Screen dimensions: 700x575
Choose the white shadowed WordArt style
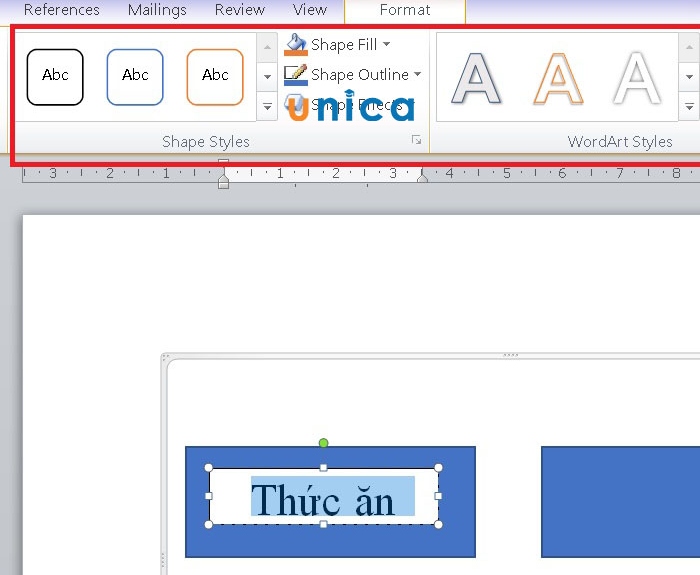(x=636, y=78)
